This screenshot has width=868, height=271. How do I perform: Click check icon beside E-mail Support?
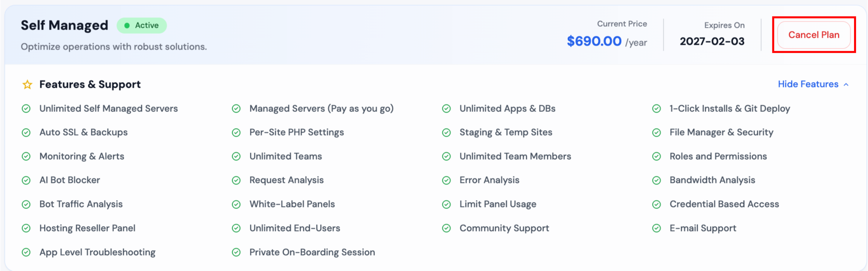pos(656,228)
